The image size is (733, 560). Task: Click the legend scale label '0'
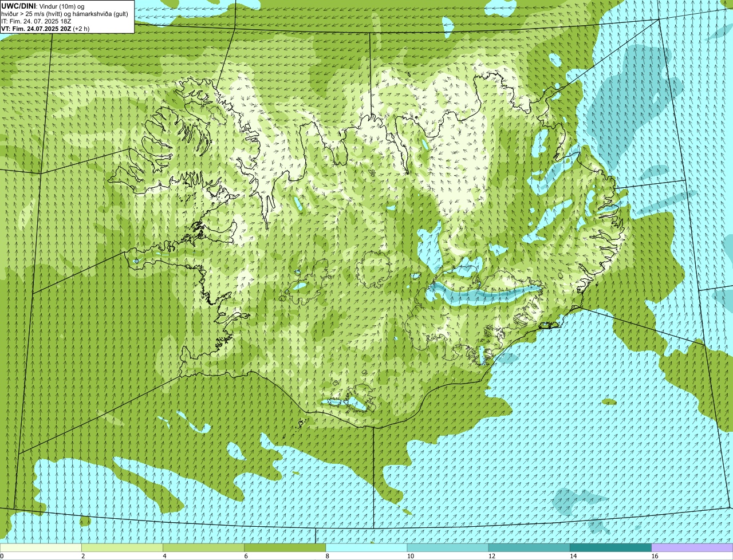pyautogui.click(x=2, y=556)
